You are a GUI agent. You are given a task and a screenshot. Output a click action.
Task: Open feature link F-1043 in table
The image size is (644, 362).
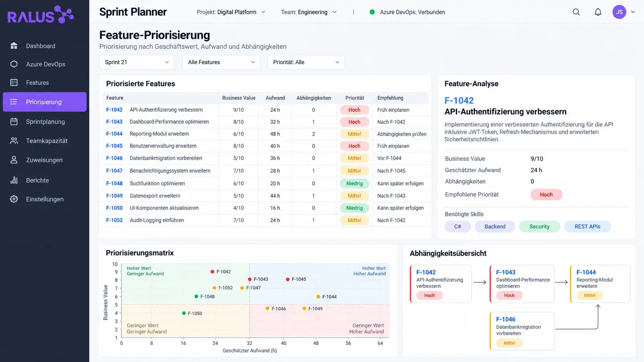pyautogui.click(x=114, y=122)
